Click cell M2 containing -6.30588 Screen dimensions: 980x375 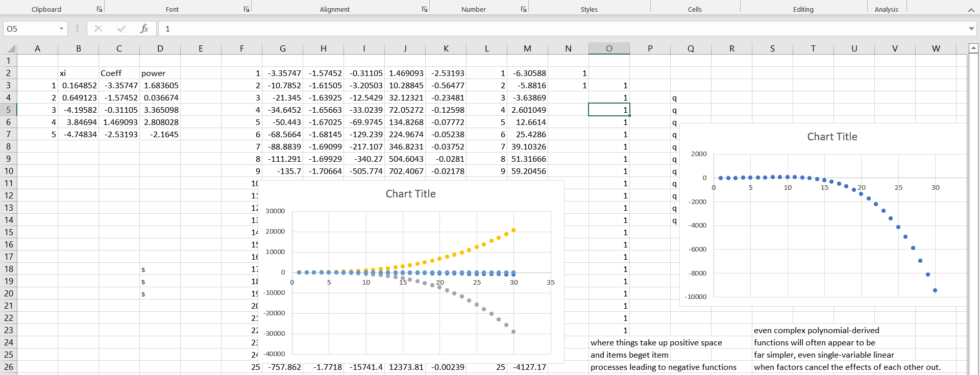click(x=527, y=73)
